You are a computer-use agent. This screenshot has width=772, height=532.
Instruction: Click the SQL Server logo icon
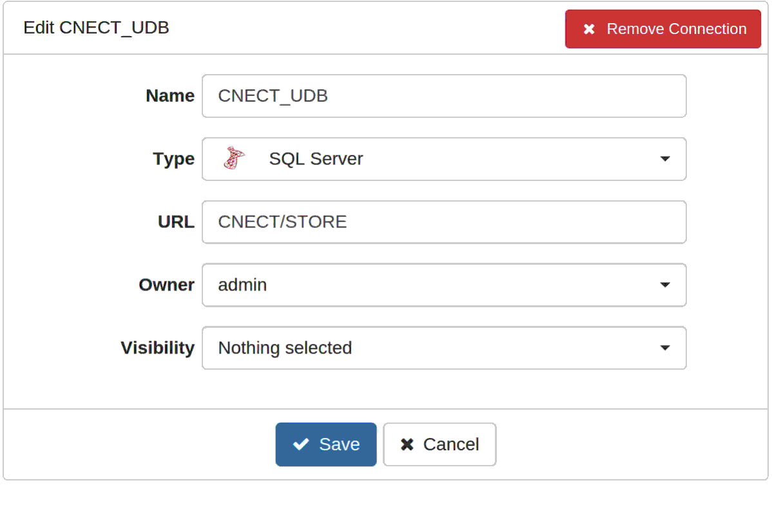[x=235, y=158]
